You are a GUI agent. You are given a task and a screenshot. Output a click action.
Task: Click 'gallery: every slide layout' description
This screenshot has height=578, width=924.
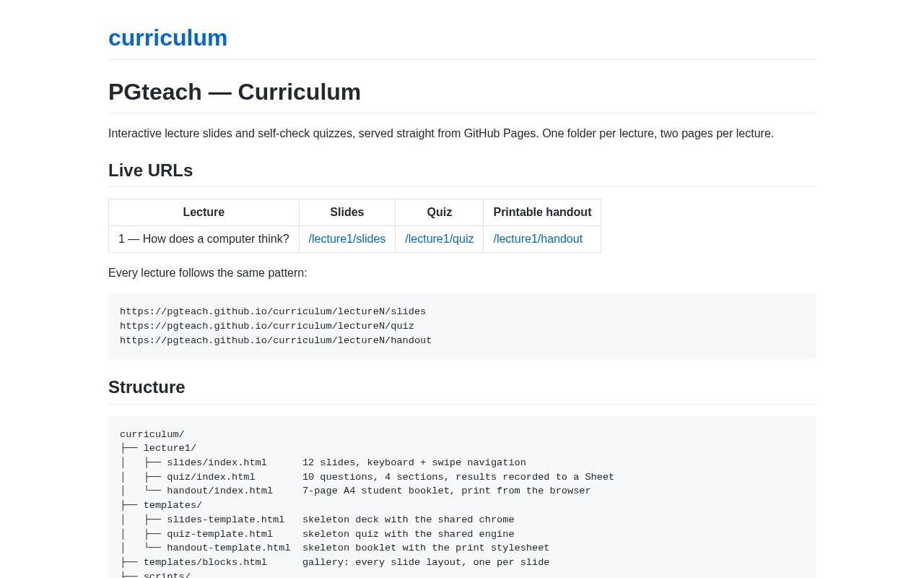point(426,563)
